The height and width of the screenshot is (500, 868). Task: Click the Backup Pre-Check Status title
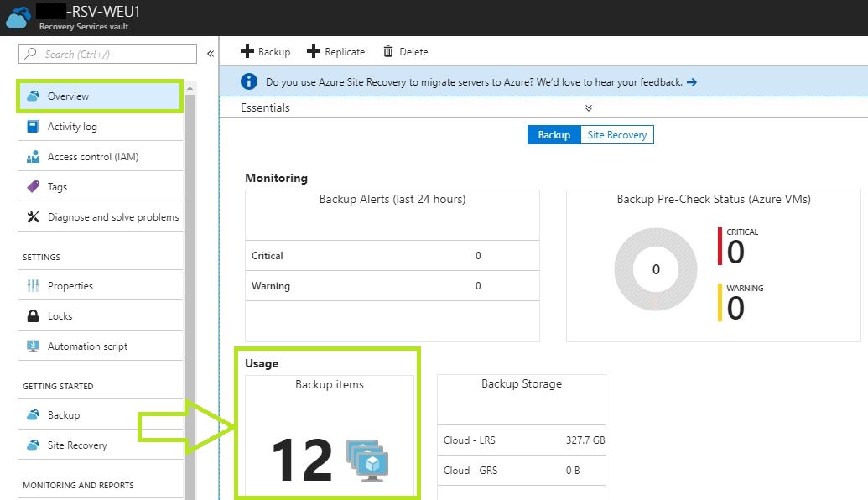pyautogui.click(x=714, y=200)
